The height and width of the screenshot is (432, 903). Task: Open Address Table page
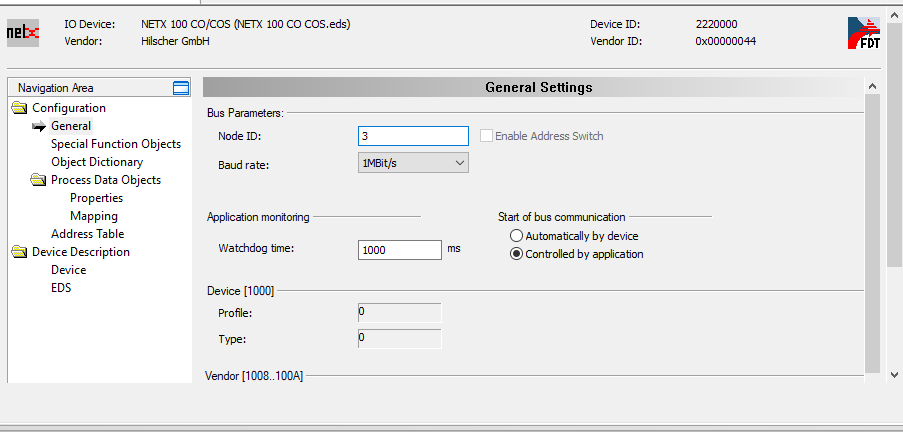[88, 234]
